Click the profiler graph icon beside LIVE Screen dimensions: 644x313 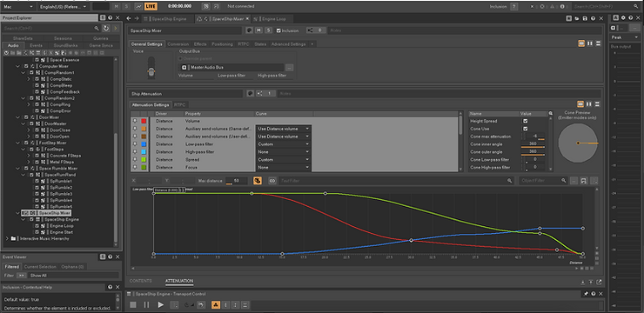pos(138,6)
